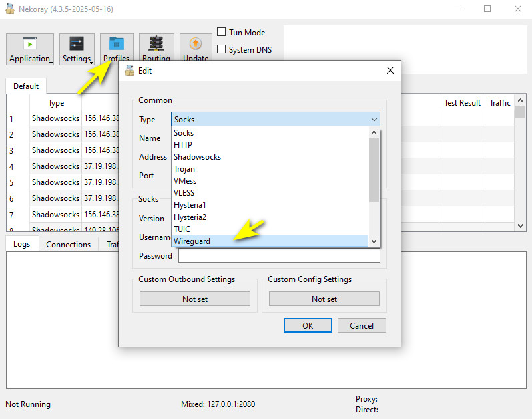
Task: Open the Settings toolbar button
Action: [x=77, y=49]
